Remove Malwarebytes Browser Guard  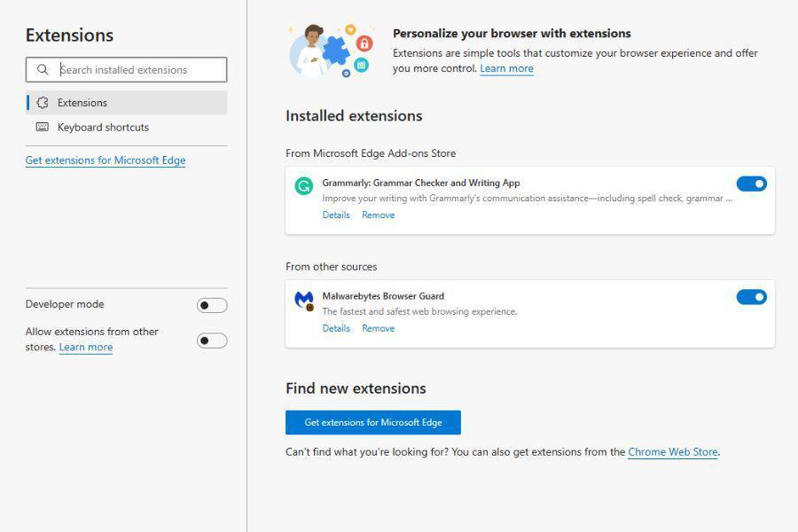click(x=378, y=328)
